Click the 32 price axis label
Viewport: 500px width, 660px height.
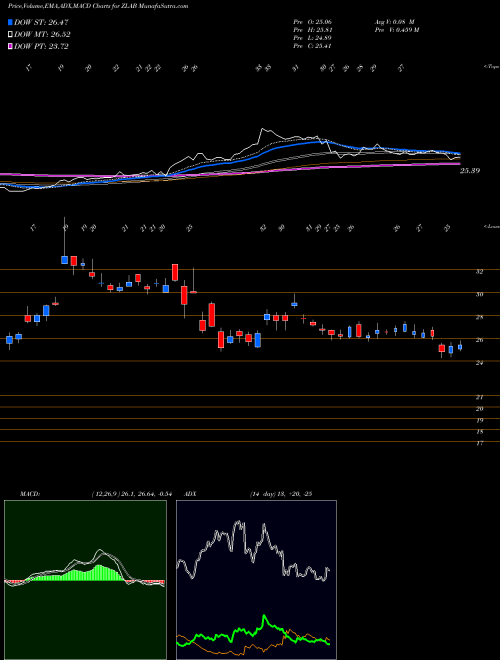click(x=479, y=272)
